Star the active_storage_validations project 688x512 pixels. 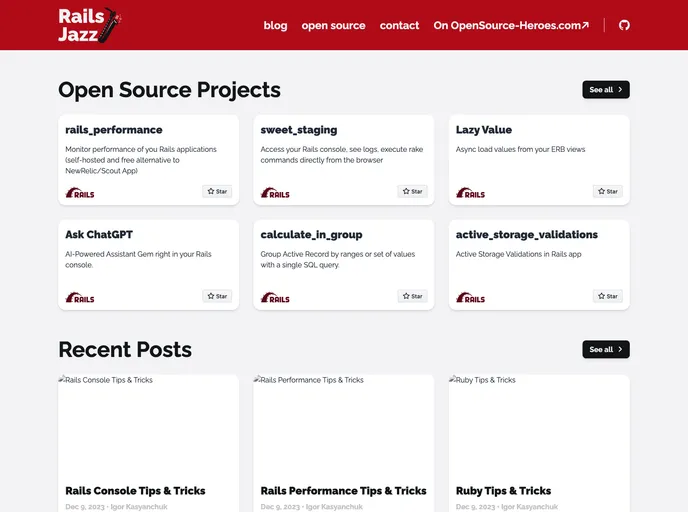coord(608,296)
